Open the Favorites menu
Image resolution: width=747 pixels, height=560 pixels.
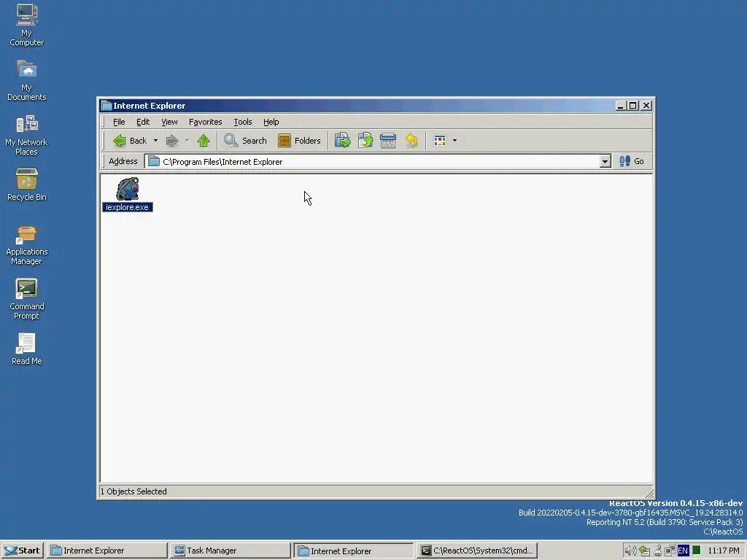click(x=205, y=122)
